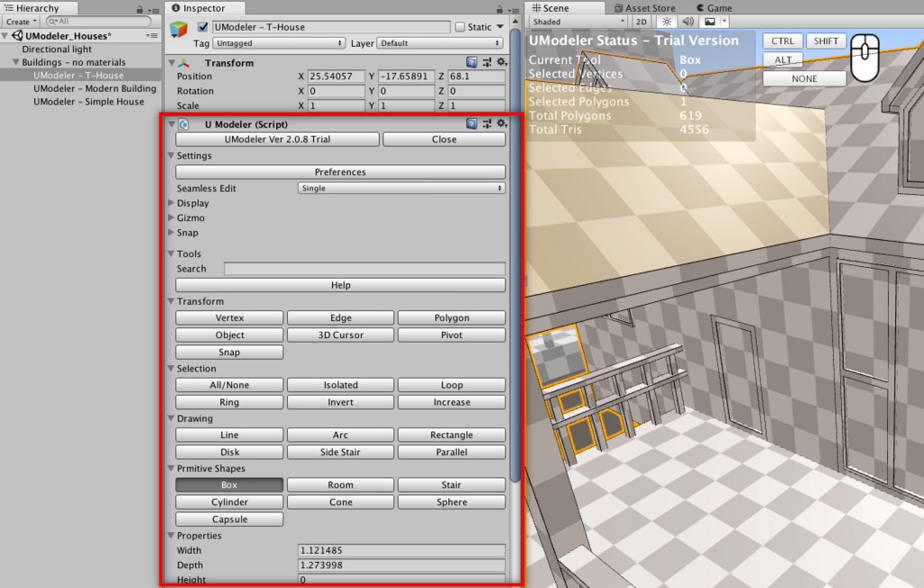Choose the Loop selection tool
924x588 pixels.
(451, 385)
